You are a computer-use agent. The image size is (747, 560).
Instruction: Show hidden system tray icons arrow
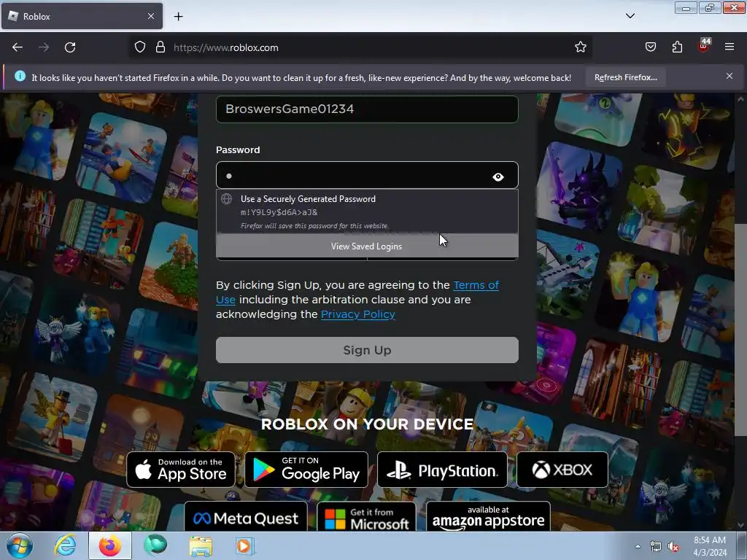[638, 546]
